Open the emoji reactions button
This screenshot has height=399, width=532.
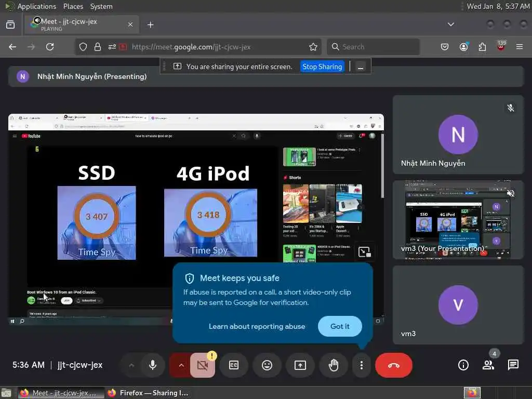click(x=267, y=365)
